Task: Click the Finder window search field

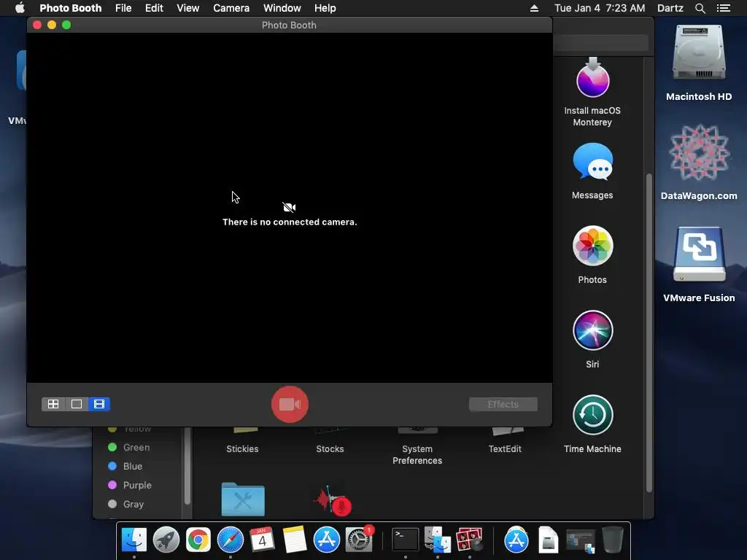Action: pos(601,43)
